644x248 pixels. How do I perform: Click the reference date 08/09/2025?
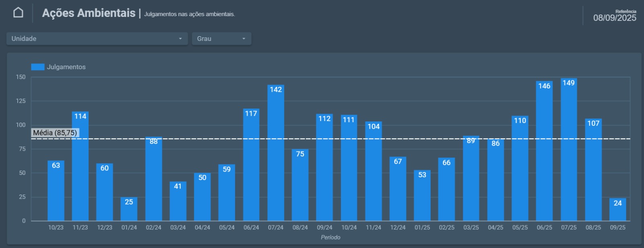click(614, 18)
